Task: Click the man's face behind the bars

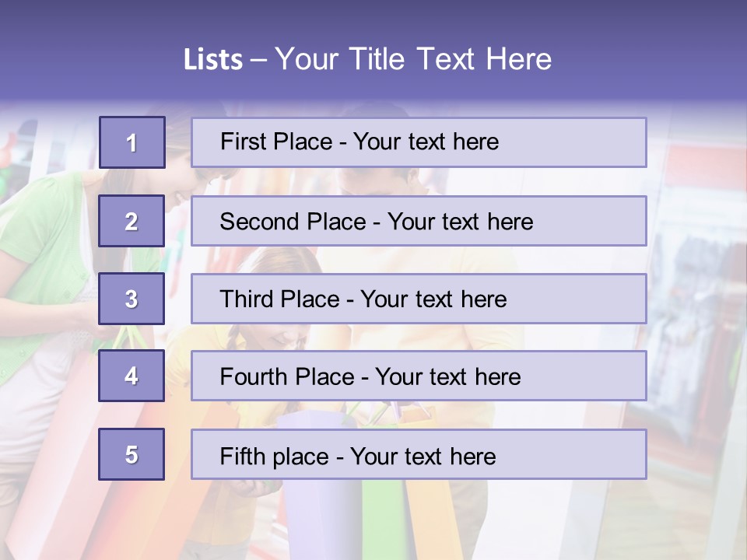Action: click(x=377, y=181)
